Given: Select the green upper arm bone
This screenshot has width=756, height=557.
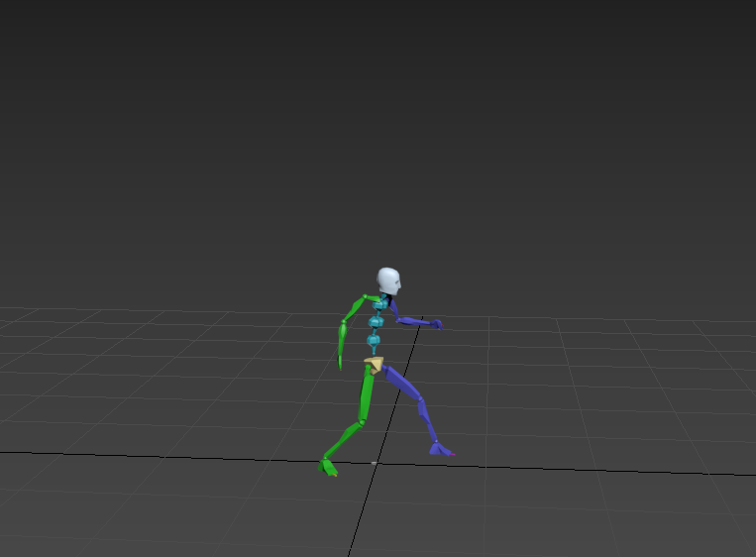Looking at the screenshot, I should coord(353,308).
